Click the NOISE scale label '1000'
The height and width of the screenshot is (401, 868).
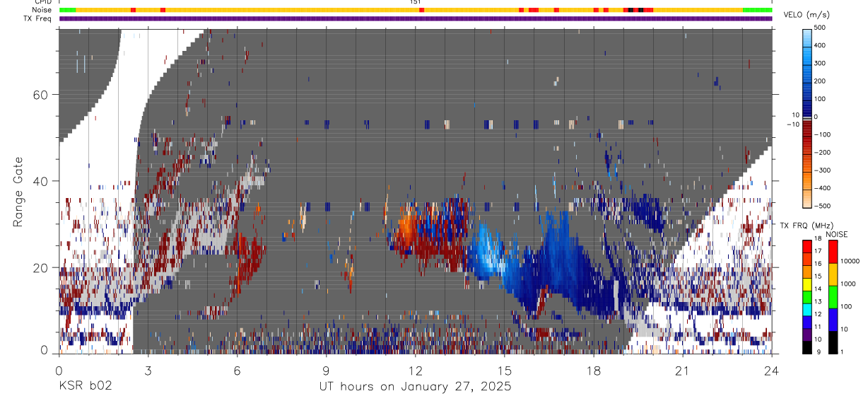tap(847, 284)
